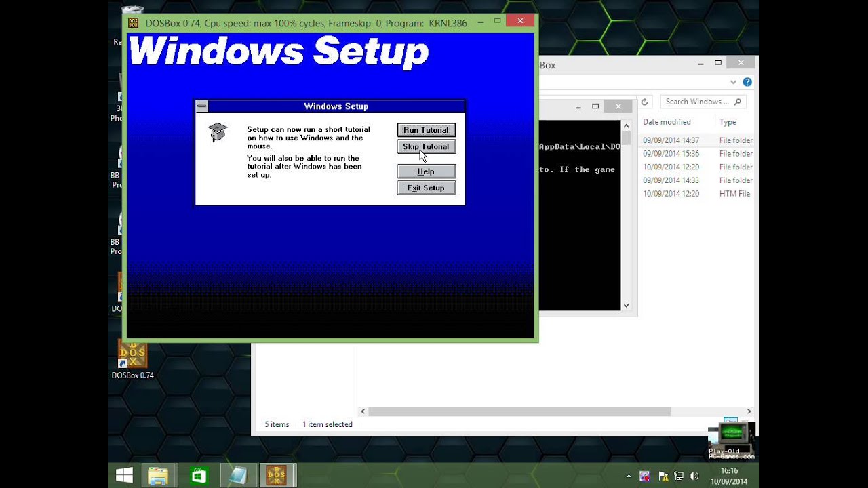Image resolution: width=868 pixels, height=488 pixels.
Task: Open the clock showing 16:16
Action: click(729, 476)
